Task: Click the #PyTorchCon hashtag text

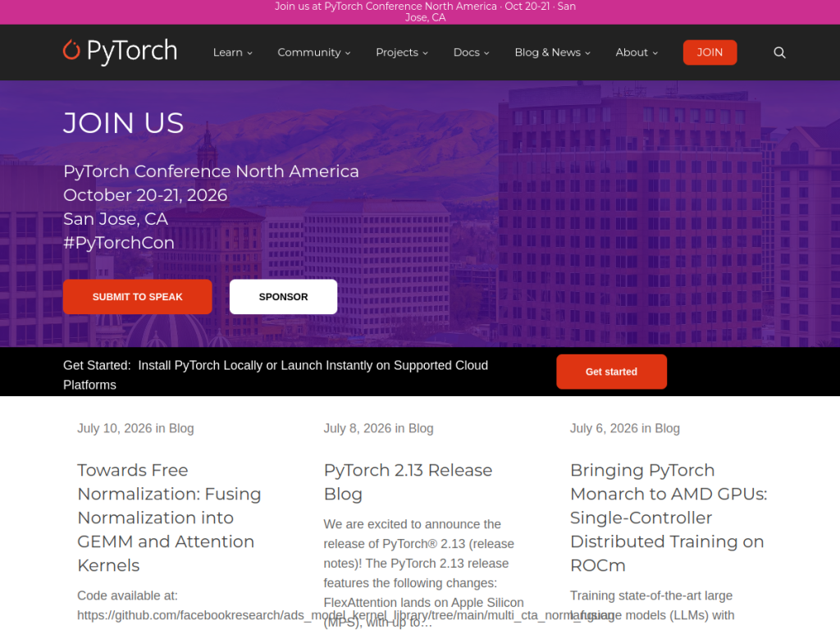Action: pos(119,243)
